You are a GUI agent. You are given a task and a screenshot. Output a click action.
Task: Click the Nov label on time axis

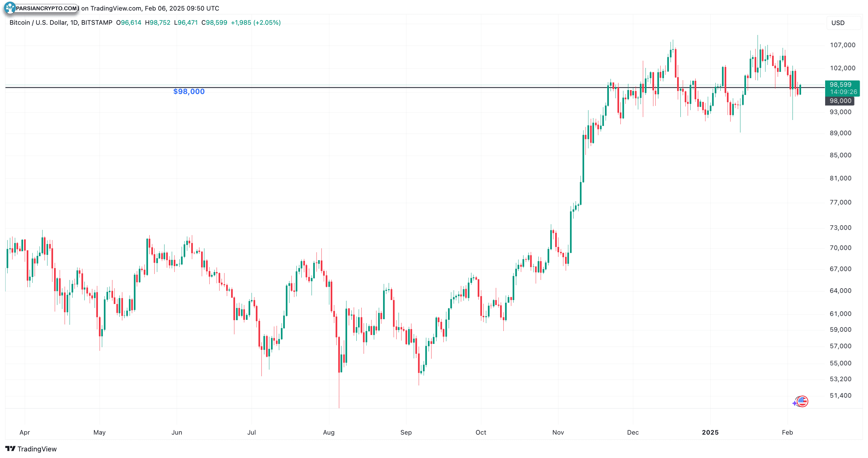(558, 433)
